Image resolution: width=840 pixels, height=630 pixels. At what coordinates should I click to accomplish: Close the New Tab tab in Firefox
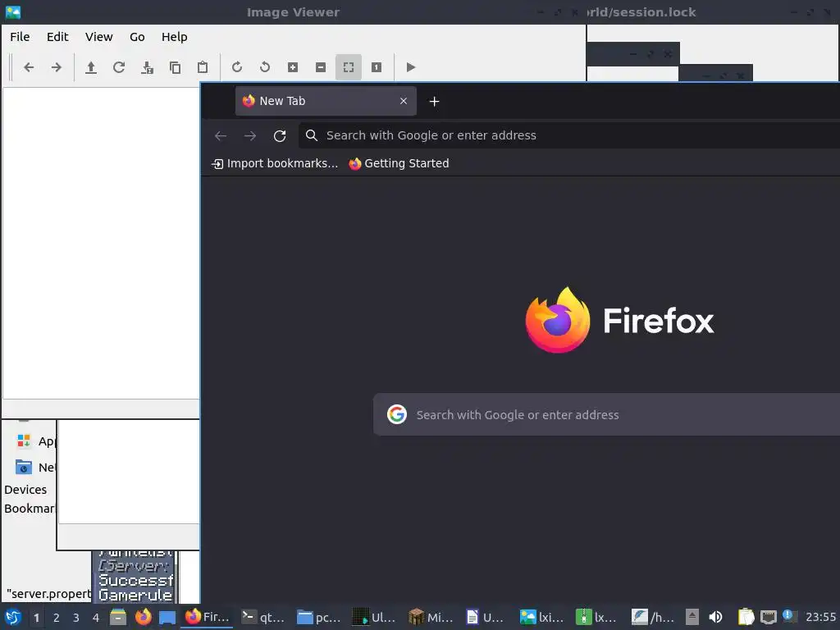[x=404, y=101]
